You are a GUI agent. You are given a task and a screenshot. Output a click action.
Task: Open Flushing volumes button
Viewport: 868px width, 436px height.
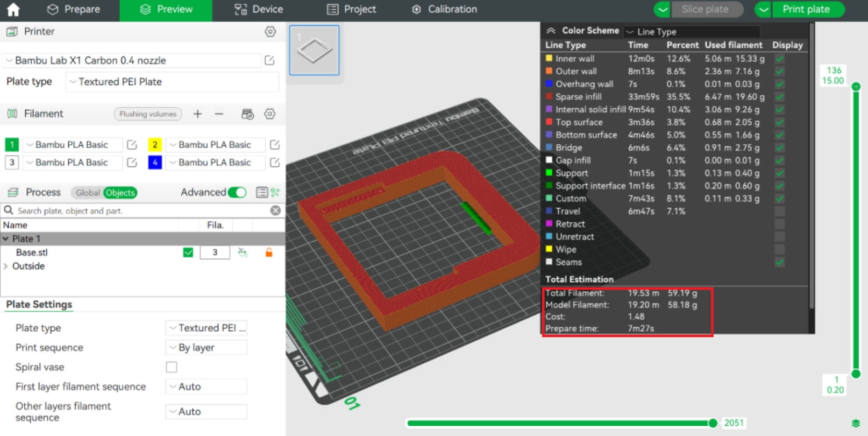pos(148,114)
